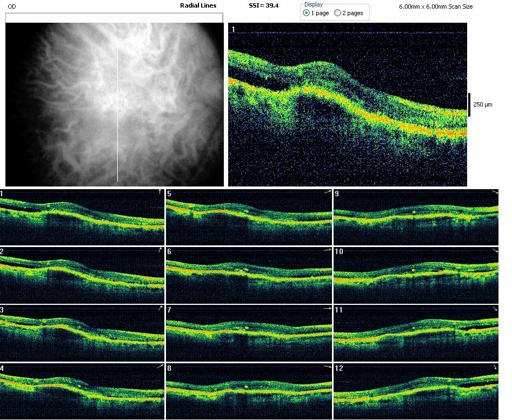Viewport: 512px width, 420px height.
Task: Click the 250 µm scale bar
Action: tap(469, 104)
